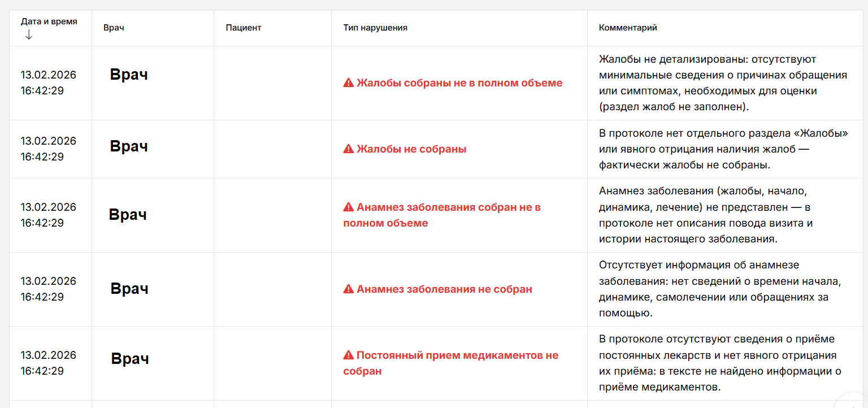This screenshot has height=408, width=868.
Task: Select Врач name in the Жалобы не собраны row
Action: point(129,146)
